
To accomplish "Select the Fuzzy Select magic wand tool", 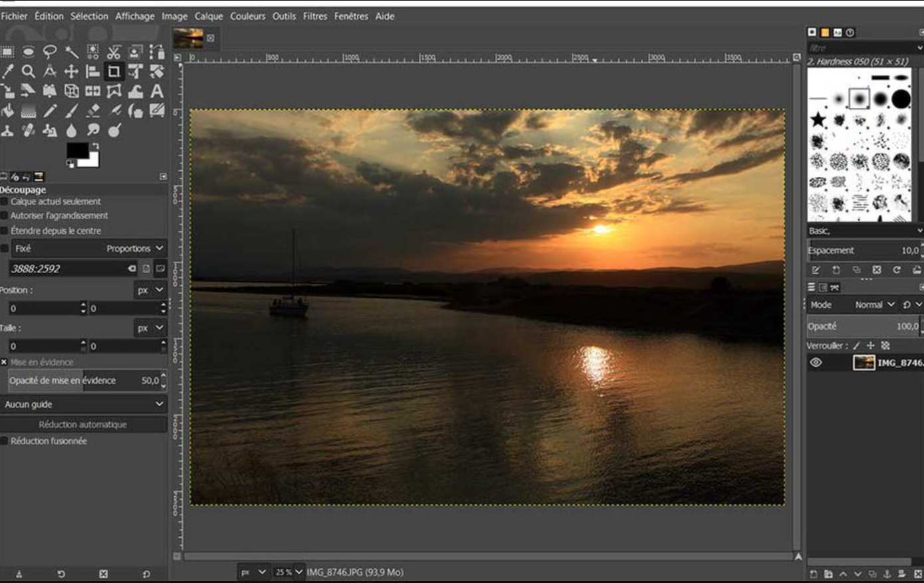I will 71,52.
